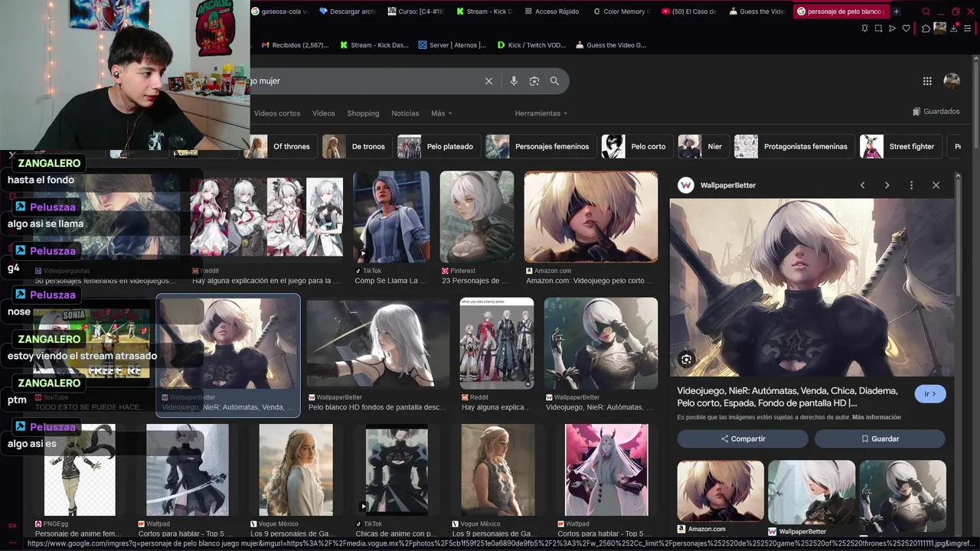
Task: Add page to bookmarks with heart icon
Action: 906,28
